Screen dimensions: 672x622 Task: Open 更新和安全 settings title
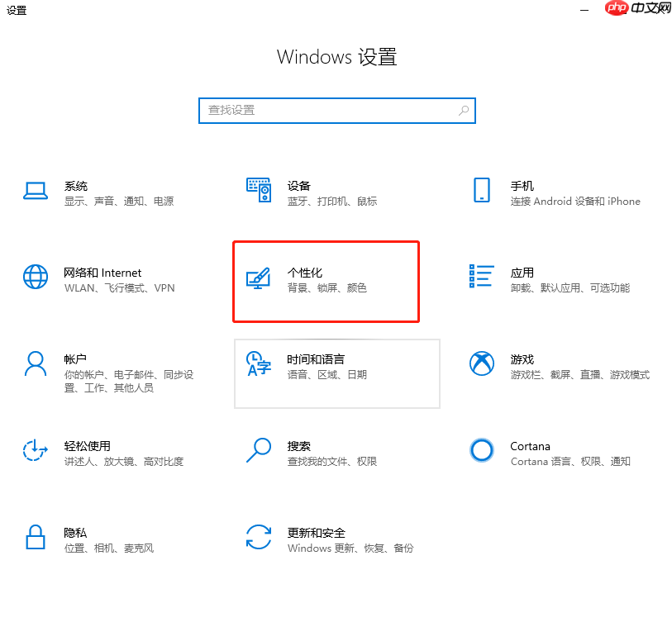[x=317, y=533]
